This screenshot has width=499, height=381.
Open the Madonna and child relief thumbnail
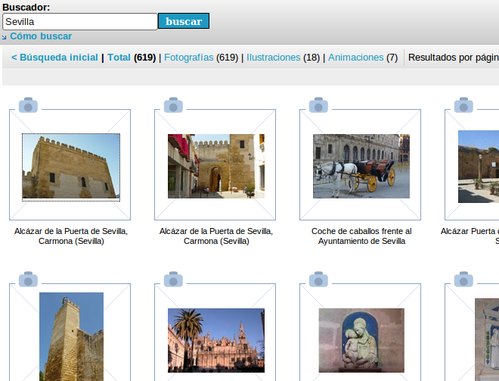click(x=361, y=340)
